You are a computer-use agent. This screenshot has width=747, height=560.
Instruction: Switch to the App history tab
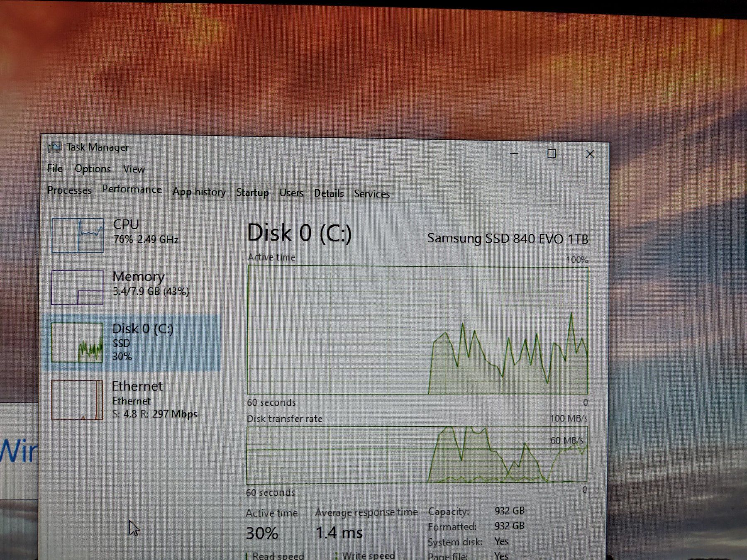pos(199,192)
